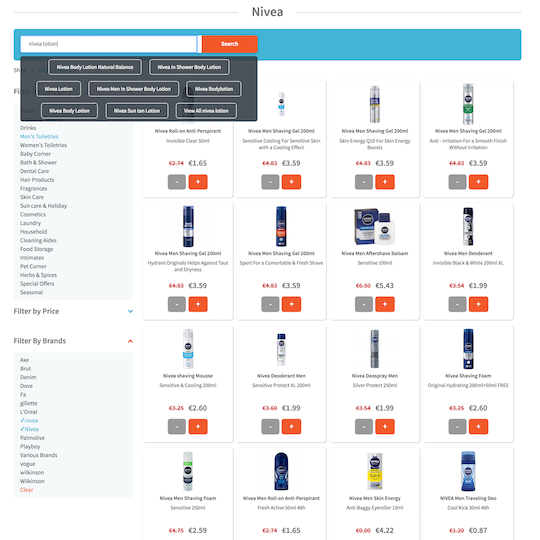
Task: Choose Nivea Body Lotion Natural Balance suggestion
Action: point(95,67)
